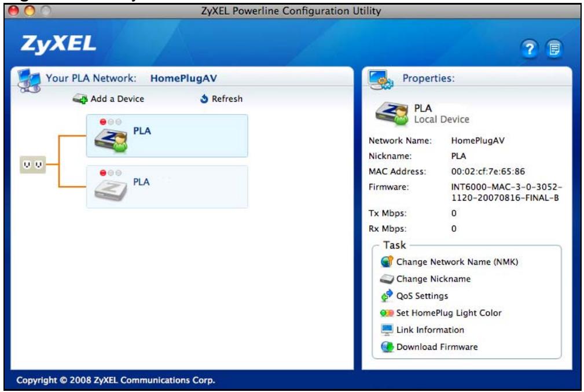The height and width of the screenshot is (392, 584).
Task: Click the Change Nickname device icon
Action: (387, 279)
